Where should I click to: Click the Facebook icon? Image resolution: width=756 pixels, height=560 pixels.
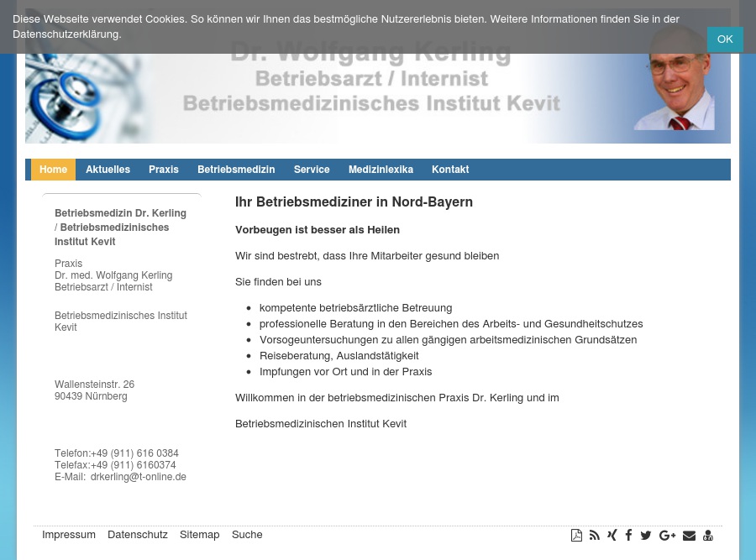pyautogui.click(x=628, y=535)
